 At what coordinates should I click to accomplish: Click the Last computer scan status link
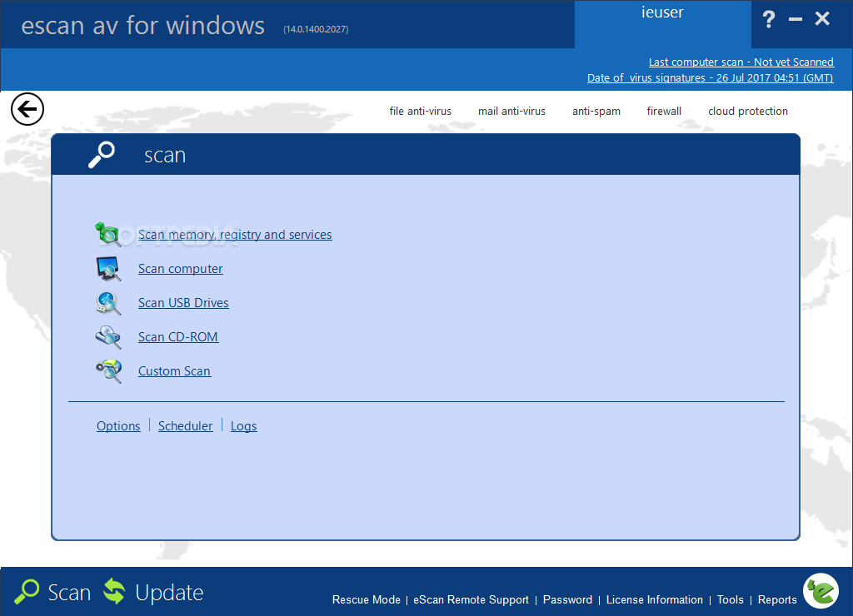click(741, 62)
